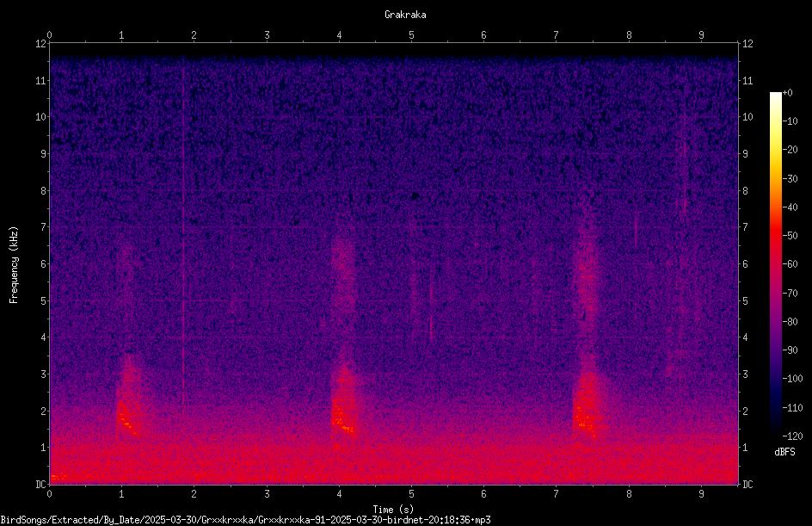The width and height of the screenshot is (812, 526).
Task: Select the -90 label on the color scale
Action: click(790, 350)
